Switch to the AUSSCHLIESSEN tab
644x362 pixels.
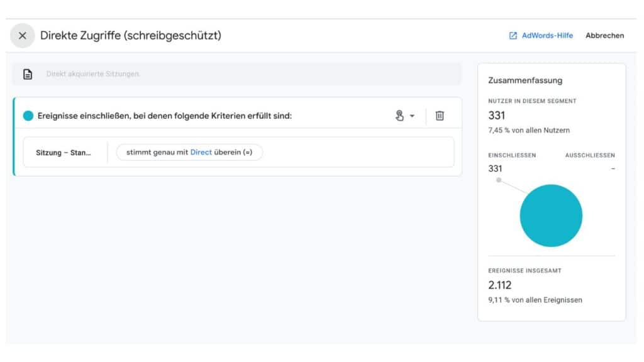[x=590, y=155]
